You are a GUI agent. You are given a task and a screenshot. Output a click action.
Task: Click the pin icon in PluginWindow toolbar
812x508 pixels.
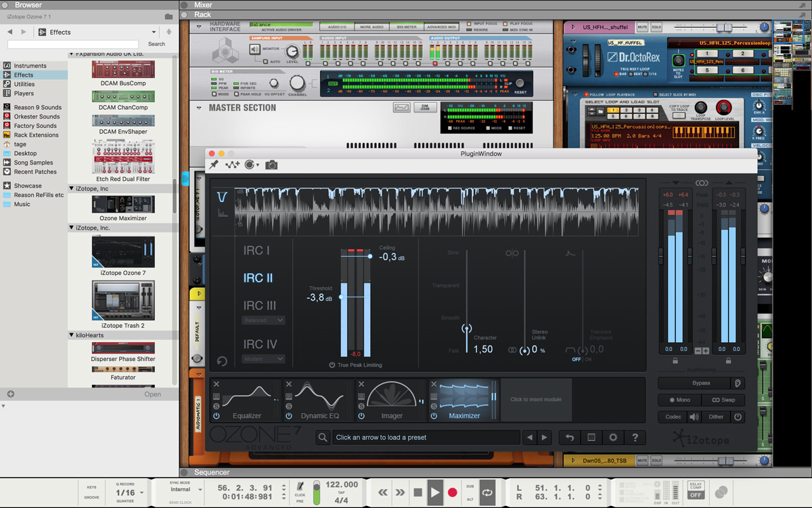214,165
